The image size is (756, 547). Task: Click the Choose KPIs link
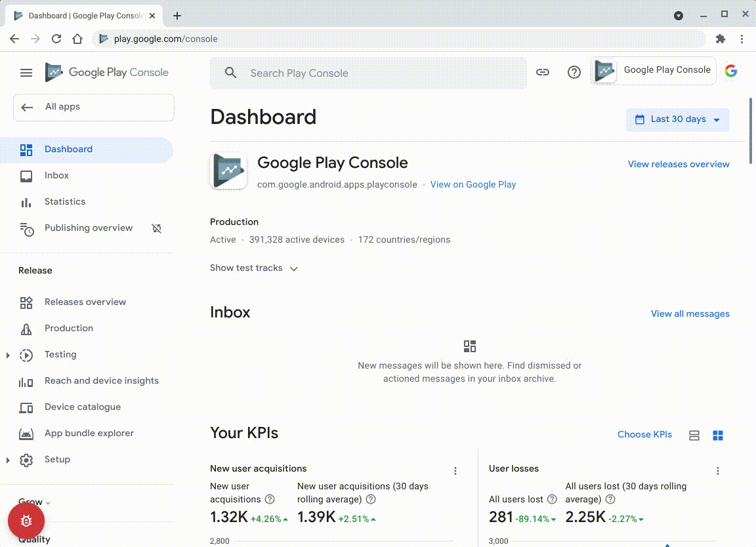(644, 435)
